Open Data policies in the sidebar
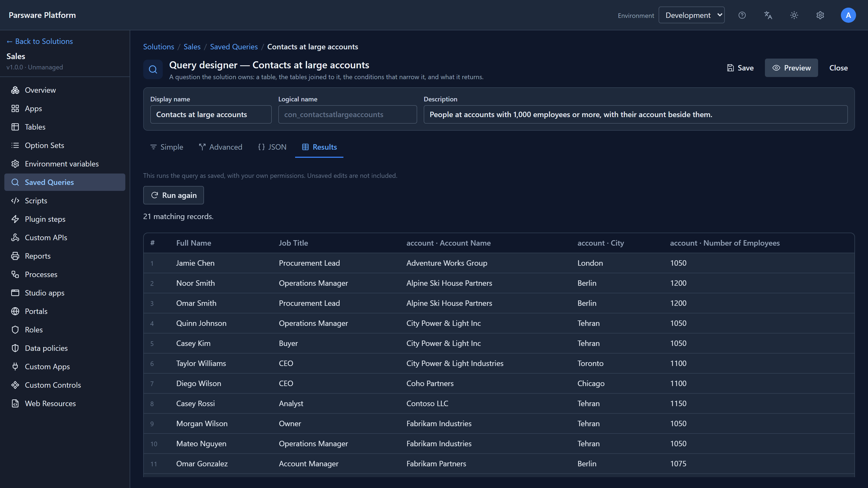The height and width of the screenshot is (488, 868). [65, 348]
